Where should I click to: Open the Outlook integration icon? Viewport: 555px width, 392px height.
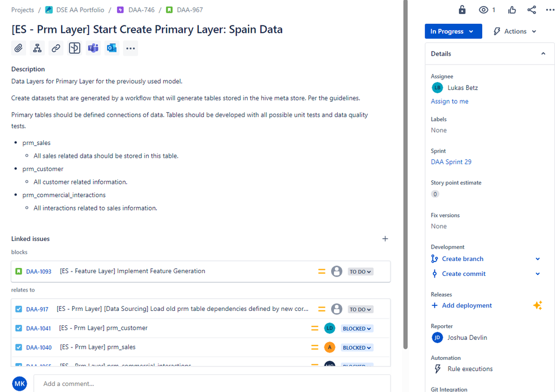coord(112,48)
